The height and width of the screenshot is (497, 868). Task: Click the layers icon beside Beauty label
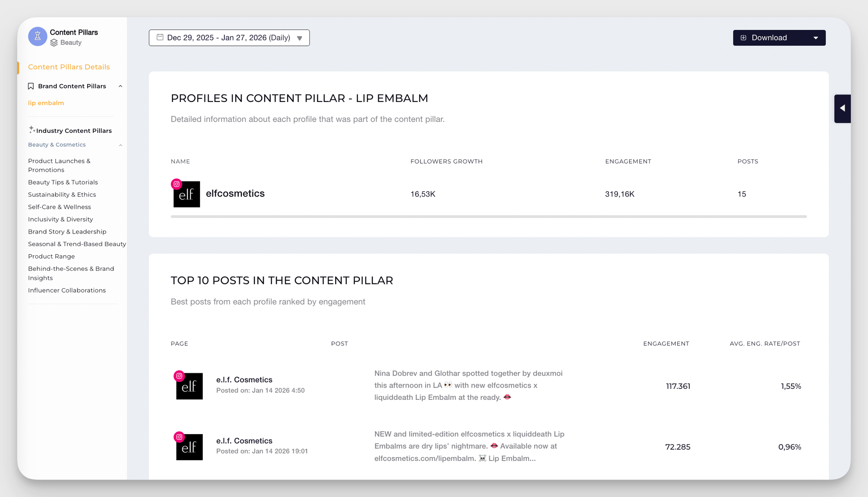pos(54,43)
